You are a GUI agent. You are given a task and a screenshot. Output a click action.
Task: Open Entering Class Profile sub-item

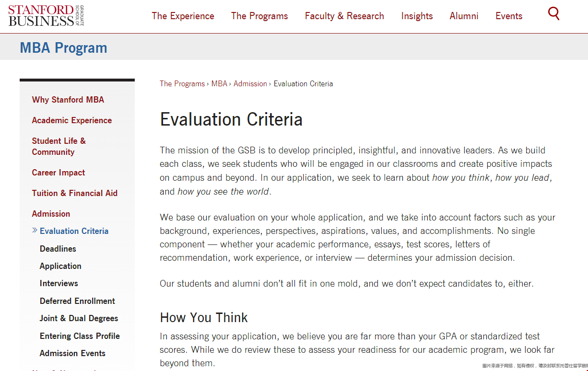click(x=80, y=336)
